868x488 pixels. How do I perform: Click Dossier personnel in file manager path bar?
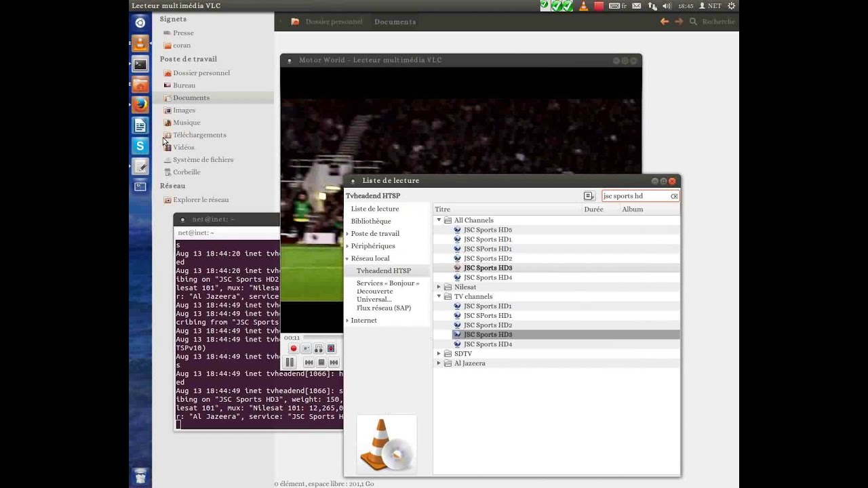[x=334, y=22]
